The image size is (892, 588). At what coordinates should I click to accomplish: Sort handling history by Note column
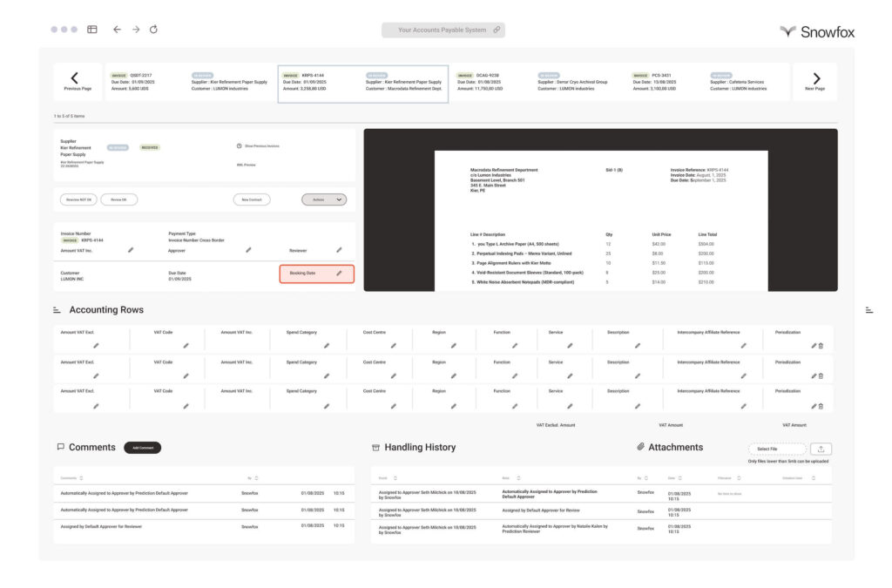(518, 478)
